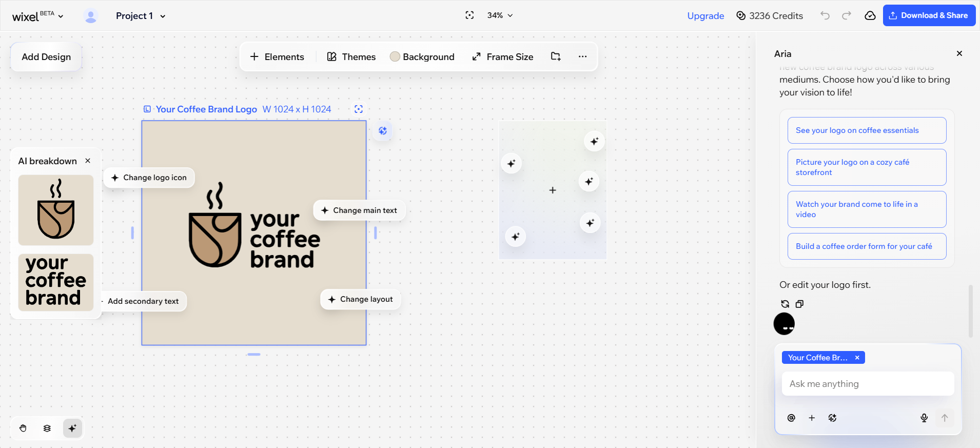Click Change logo icon suggestion

pyautogui.click(x=149, y=178)
